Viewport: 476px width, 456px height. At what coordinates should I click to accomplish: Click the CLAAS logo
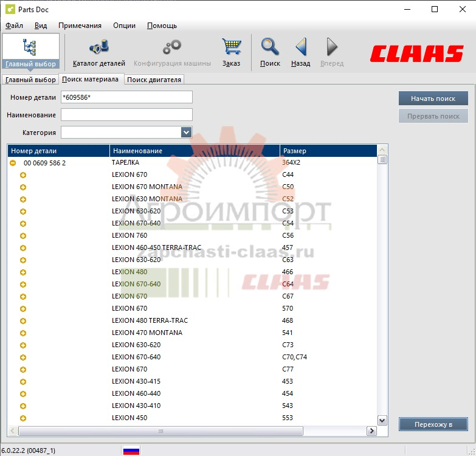pyautogui.click(x=417, y=54)
